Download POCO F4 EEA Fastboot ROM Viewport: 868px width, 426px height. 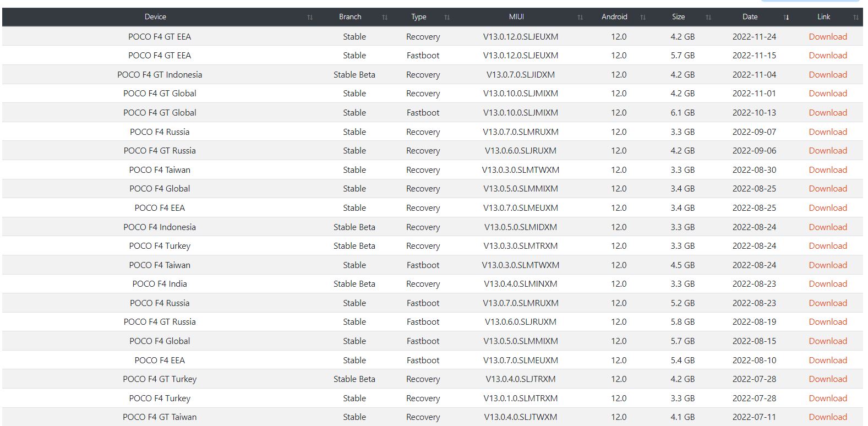click(827, 361)
